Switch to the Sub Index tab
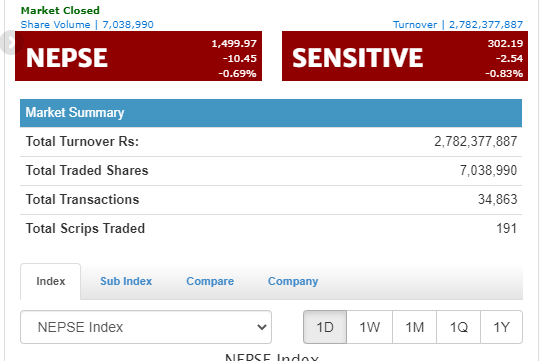The image size is (546, 361). point(126,281)
